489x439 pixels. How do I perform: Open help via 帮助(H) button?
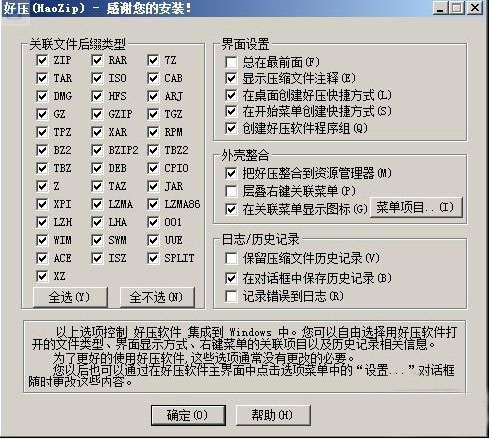coord(273,415)
